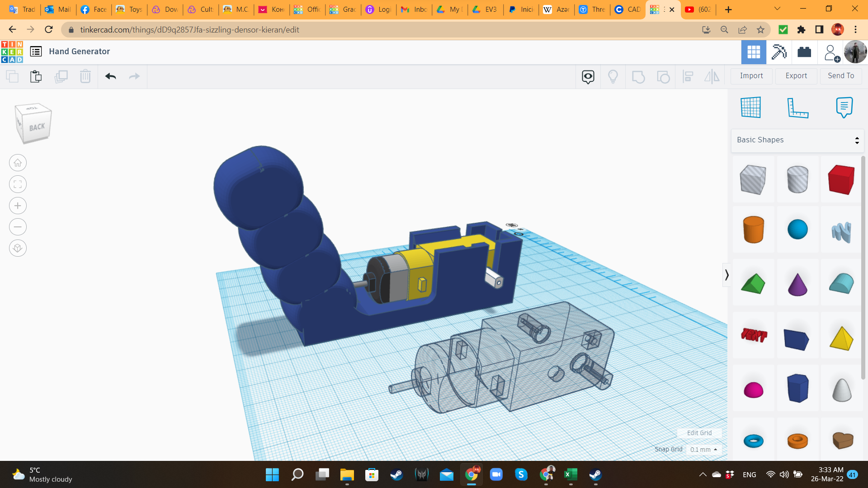Click the Paste clipboard icon
The width and height of the screenshot is (868, 488).
pos(36,76)
